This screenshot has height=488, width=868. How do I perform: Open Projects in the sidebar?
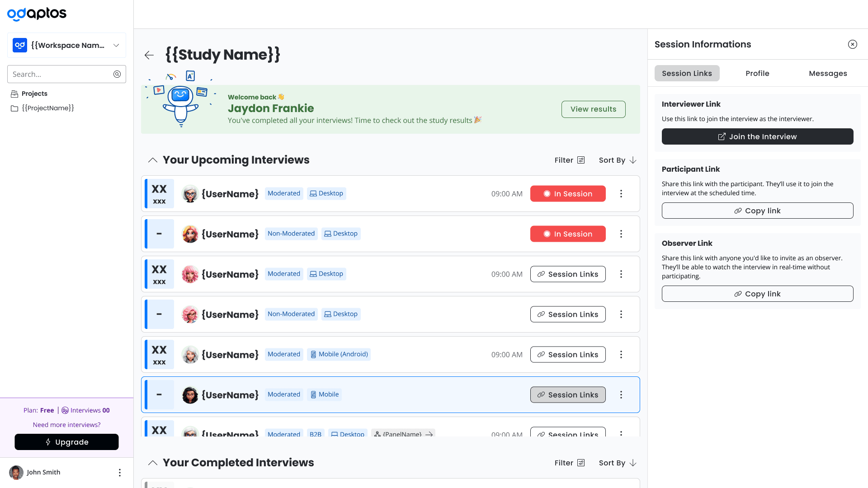pyautogui.click(x=29, y=94)
